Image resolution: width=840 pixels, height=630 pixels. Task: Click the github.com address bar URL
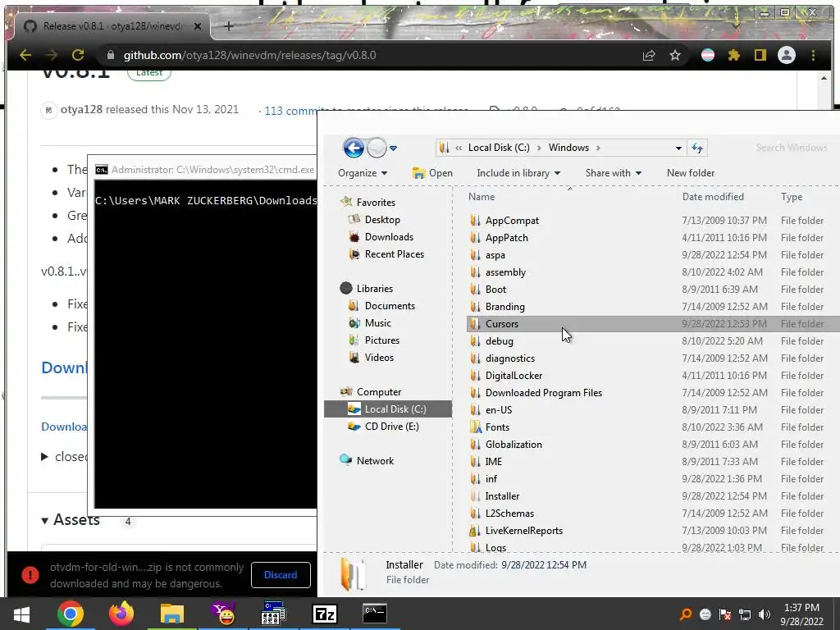249,55
